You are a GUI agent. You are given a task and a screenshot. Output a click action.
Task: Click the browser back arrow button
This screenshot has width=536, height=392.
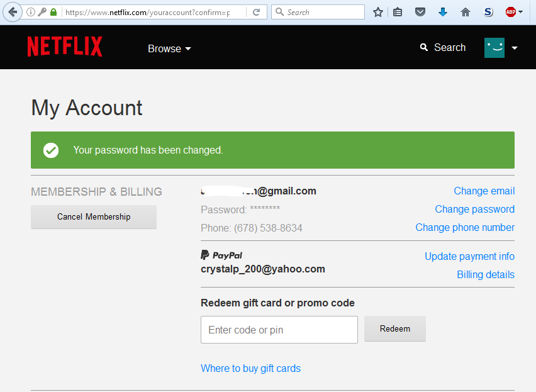(x=12, y=12)
